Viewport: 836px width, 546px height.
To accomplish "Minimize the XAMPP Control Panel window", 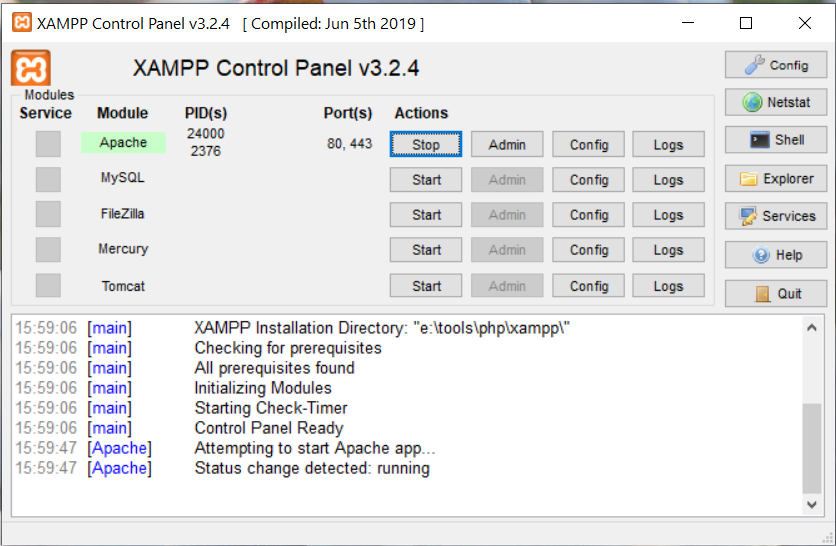I will pos(688,23).
